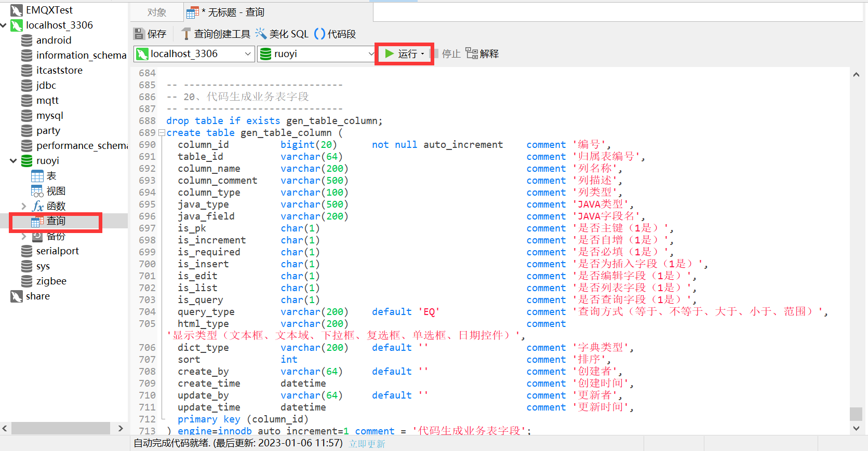Select the jdbc database icon

coord(27,85)
